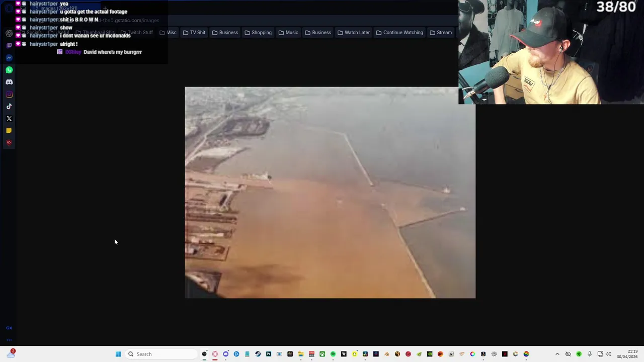Click chat message "u gotta get the actual footage"

click(94, 12)
